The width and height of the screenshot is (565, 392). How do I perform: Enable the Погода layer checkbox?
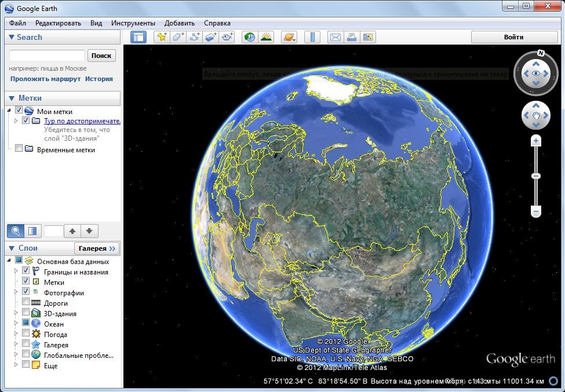tap(25, 334)
